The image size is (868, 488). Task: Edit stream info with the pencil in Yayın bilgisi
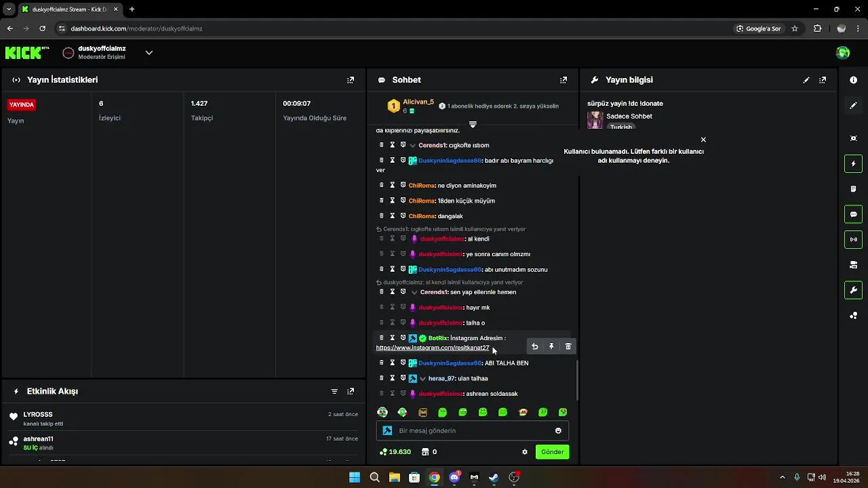click(806, 80)
